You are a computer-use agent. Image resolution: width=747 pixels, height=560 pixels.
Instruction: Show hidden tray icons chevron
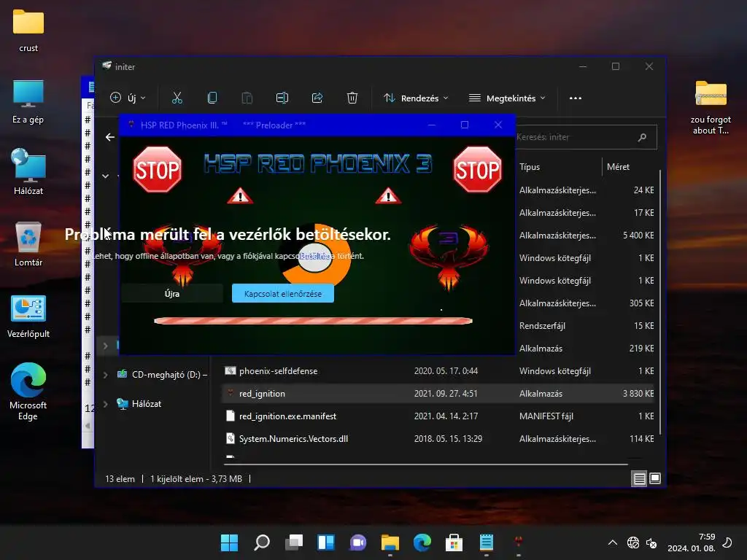point(613,542)
